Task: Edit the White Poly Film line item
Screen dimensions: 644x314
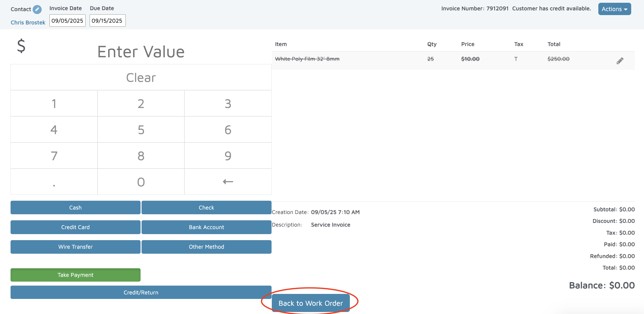Action: 620,61
